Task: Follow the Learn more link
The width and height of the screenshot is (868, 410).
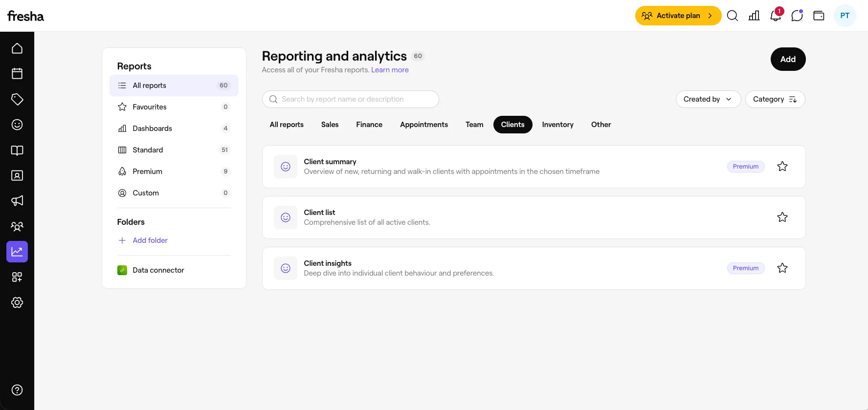Action: (x=390, y=70)
